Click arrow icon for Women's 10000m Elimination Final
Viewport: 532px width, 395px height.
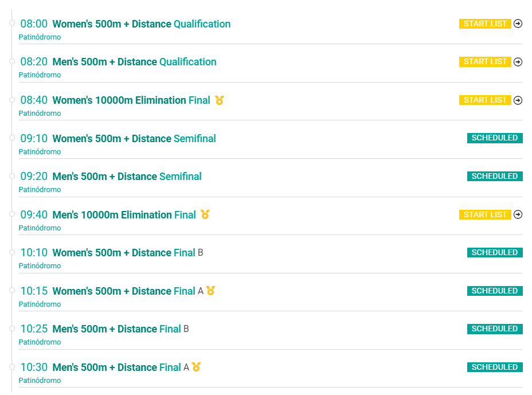(518, 100)
